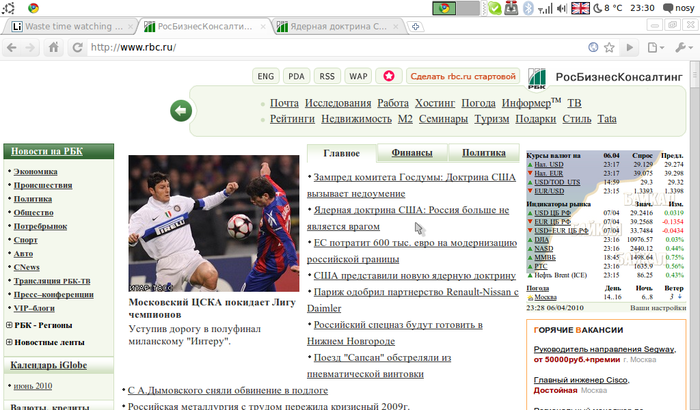Open the Туризм link
Screen dimensions: 700x410
(492, 119)
